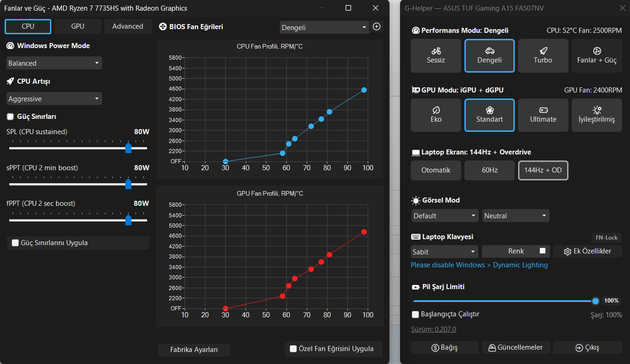
Task: Expand the Dengeli fan profile dropdown
Action: point(324,27)
